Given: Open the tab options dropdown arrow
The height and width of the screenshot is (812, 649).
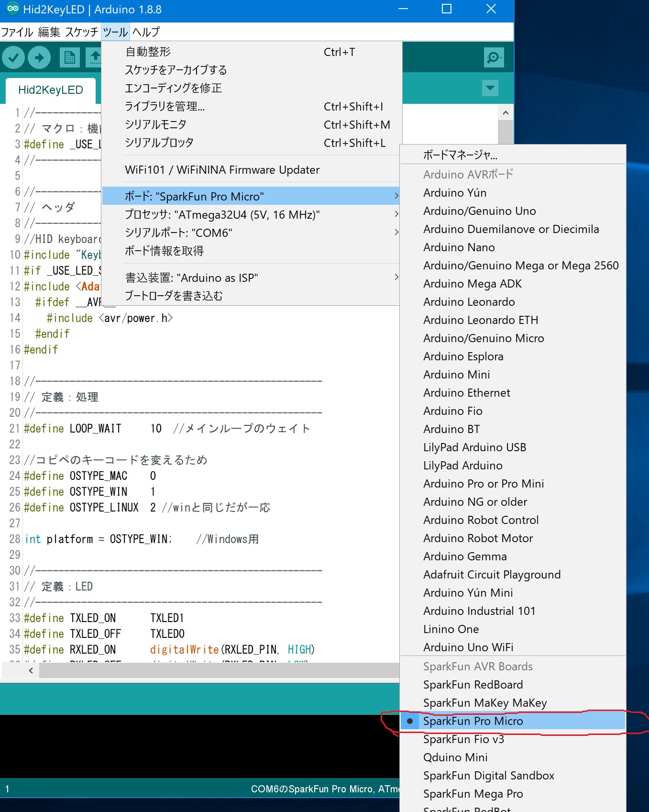Looking at the screenshot, I should click(x=490, y=88).
